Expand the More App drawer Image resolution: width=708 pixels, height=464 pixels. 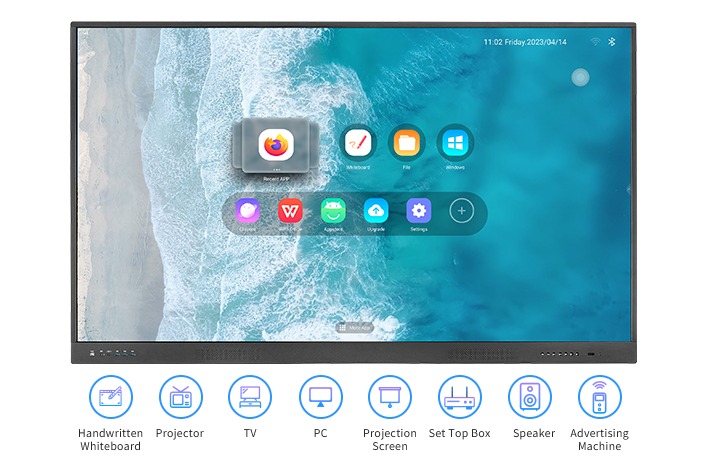point(354,327)
